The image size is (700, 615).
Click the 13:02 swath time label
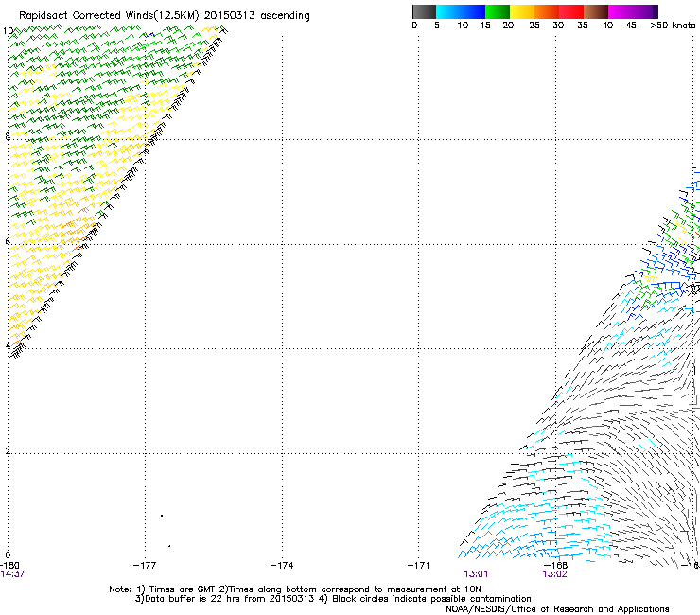click(x=555, y=574)
